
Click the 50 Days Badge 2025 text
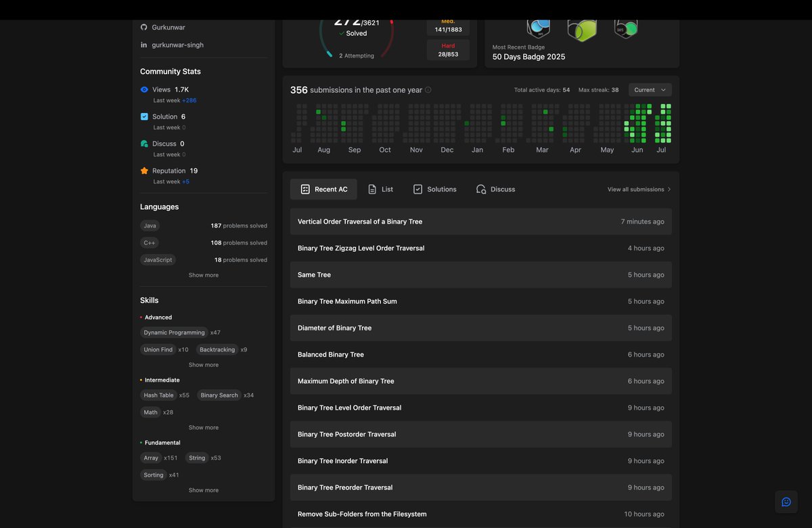[x=528, y=57]
